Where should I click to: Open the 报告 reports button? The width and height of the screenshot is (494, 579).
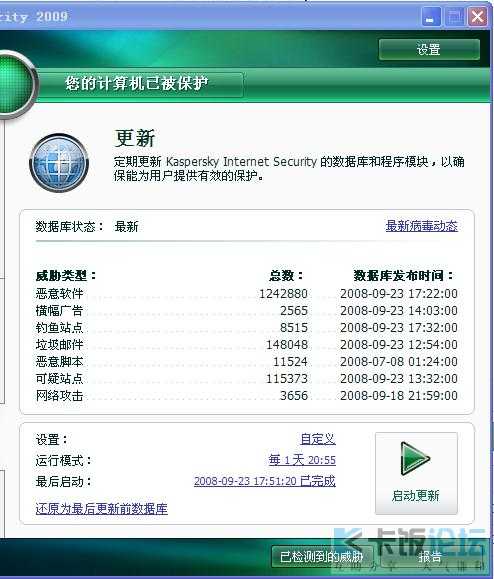point(430,557)
